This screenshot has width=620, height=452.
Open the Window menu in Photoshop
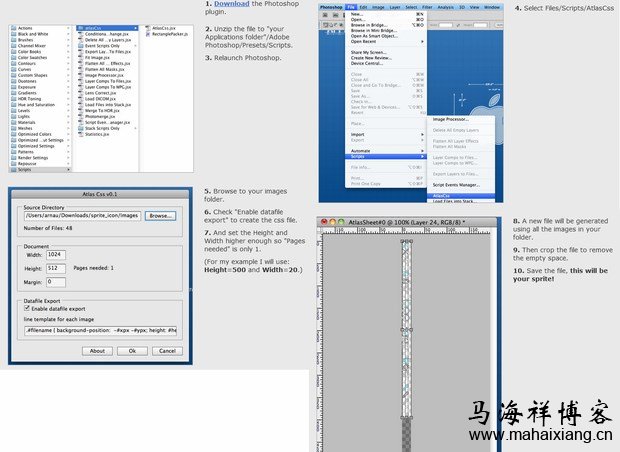(492, 7)
